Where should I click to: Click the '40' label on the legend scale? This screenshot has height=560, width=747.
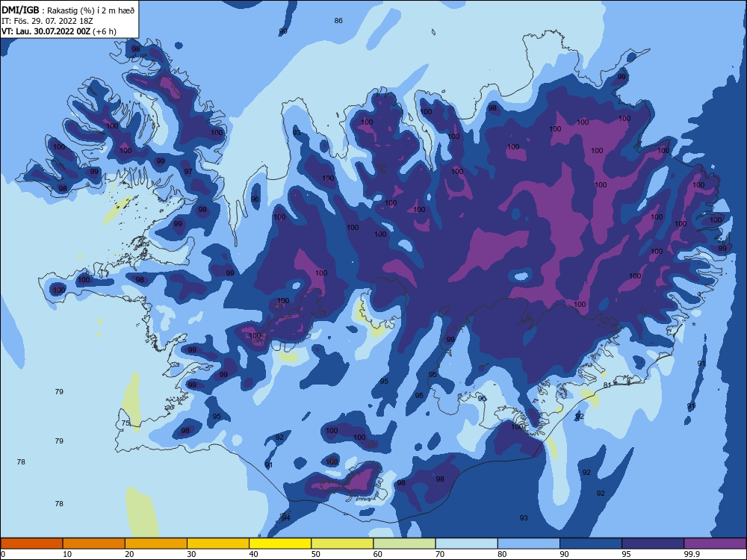pos(253,554)
